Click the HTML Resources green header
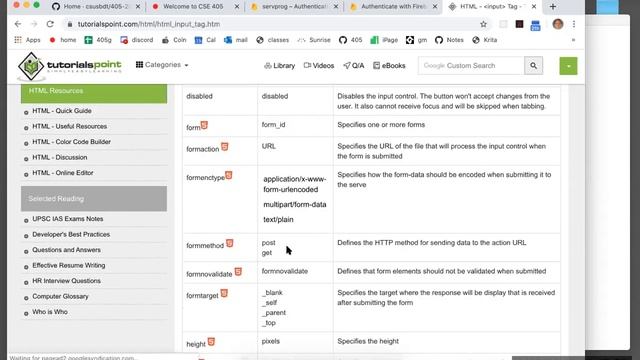 point(94,93)
